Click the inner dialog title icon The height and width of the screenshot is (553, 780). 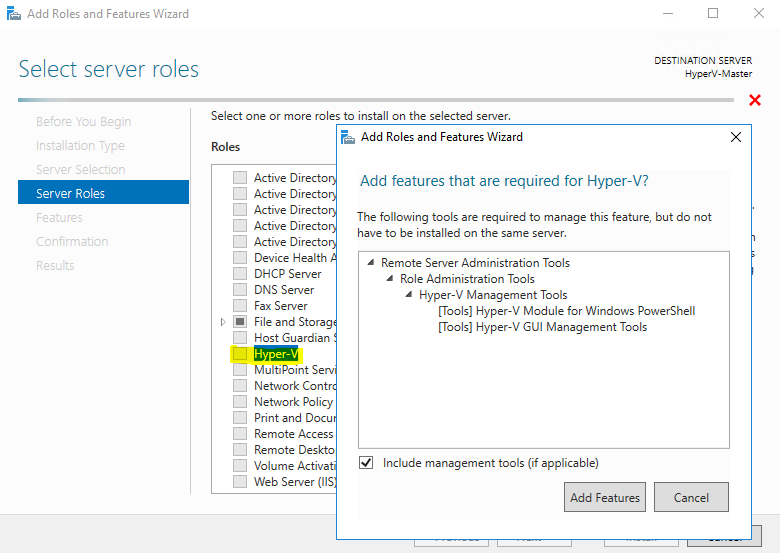(x=348, y=137)
